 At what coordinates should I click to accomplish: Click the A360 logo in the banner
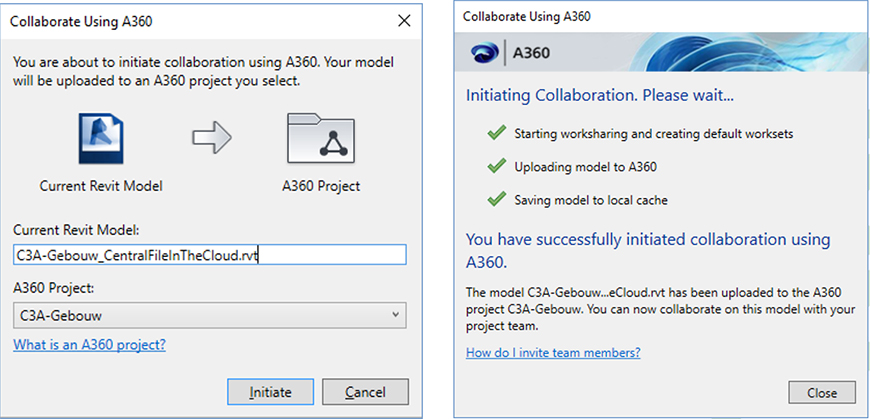click(x=484, y=53)
